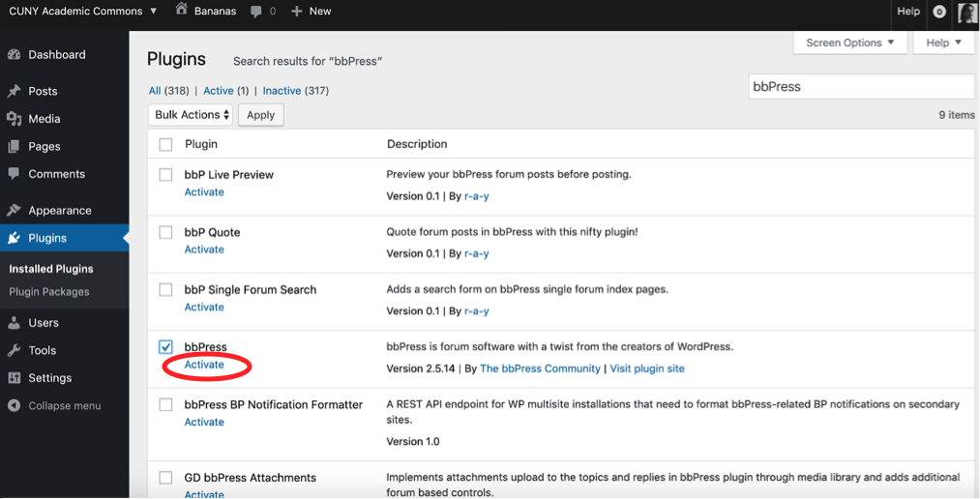The width and height of the screenshot is (980, 499).
Task: Open the CUNY Academic Commons dropdown menu
Action: coord(82,11)
